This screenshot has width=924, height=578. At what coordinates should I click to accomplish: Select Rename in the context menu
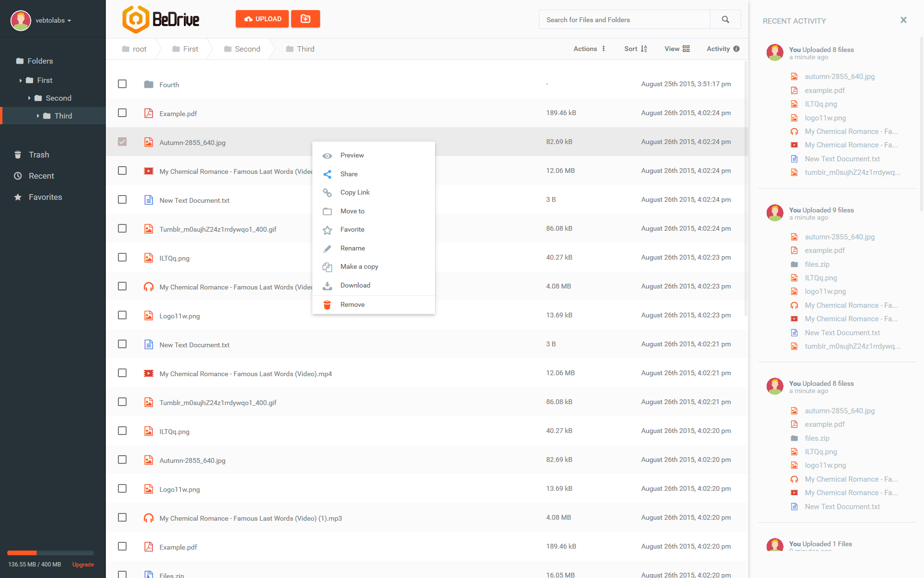[x=352, y=248]
